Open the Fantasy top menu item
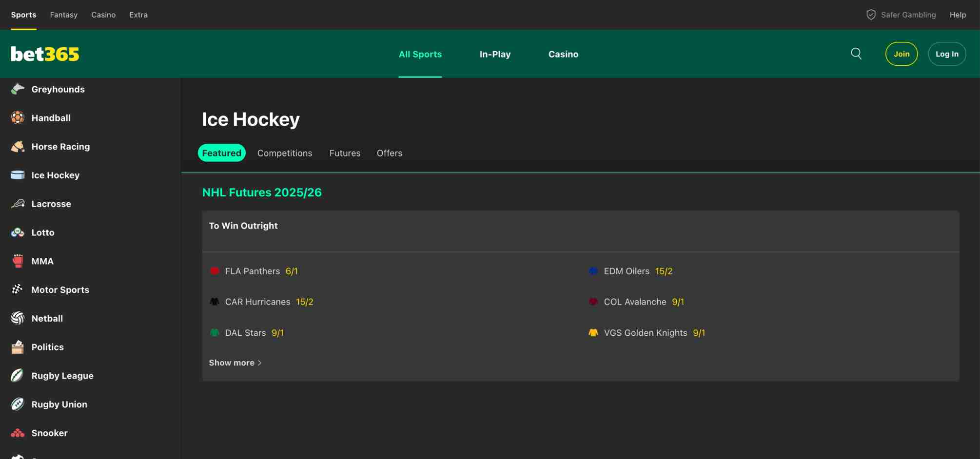Screen dimensions: 980x459 click(64, 15)
